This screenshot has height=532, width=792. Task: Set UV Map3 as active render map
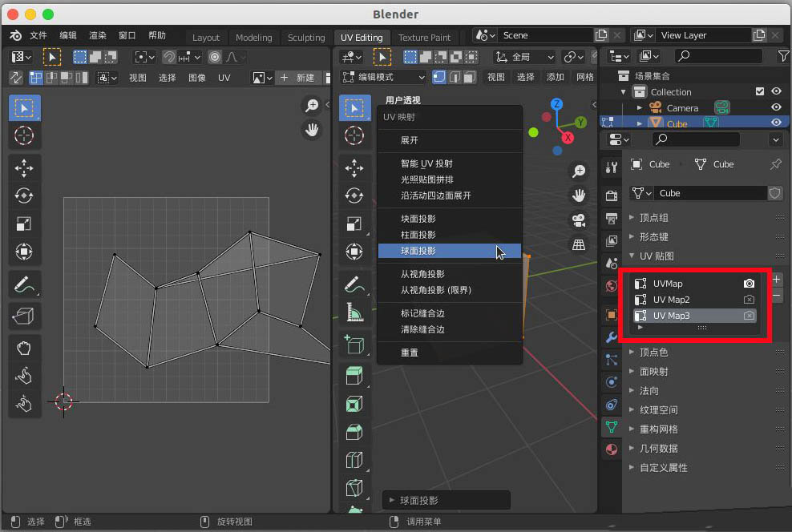(x=749, y=316)
